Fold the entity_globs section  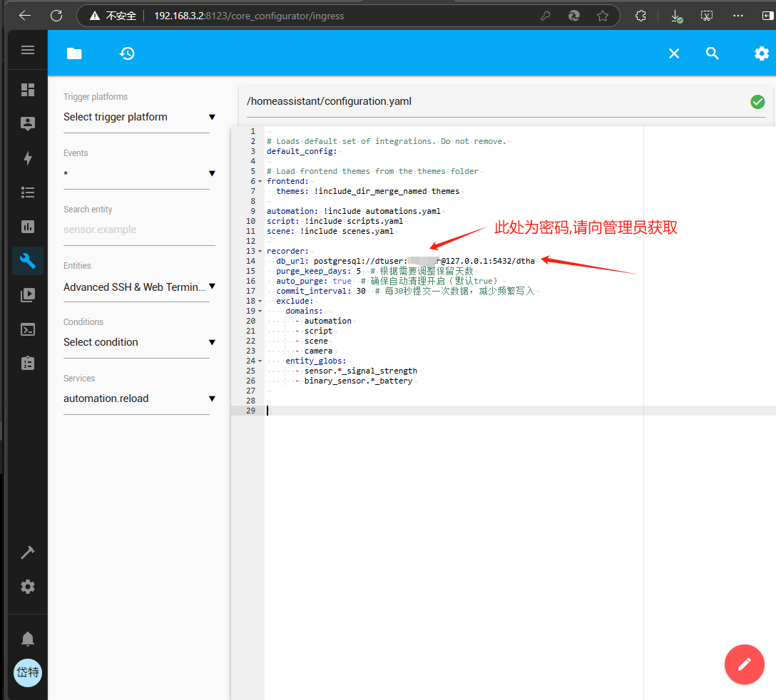260,361
